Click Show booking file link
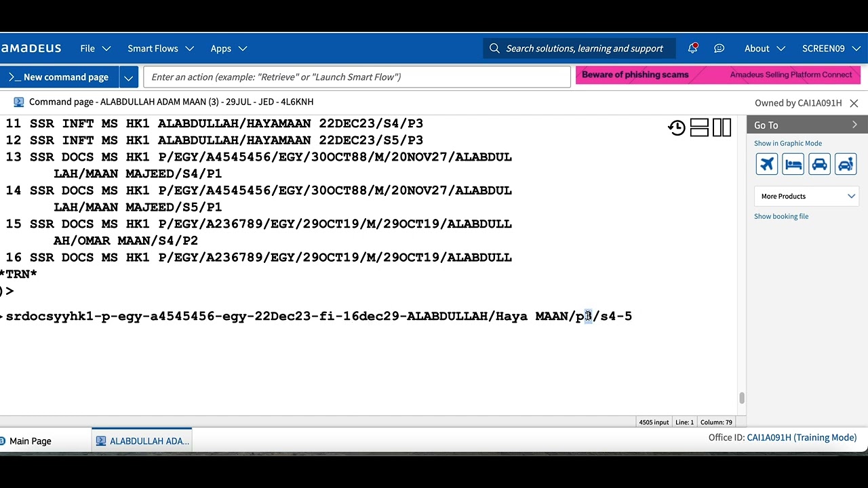 pos(781,216)
